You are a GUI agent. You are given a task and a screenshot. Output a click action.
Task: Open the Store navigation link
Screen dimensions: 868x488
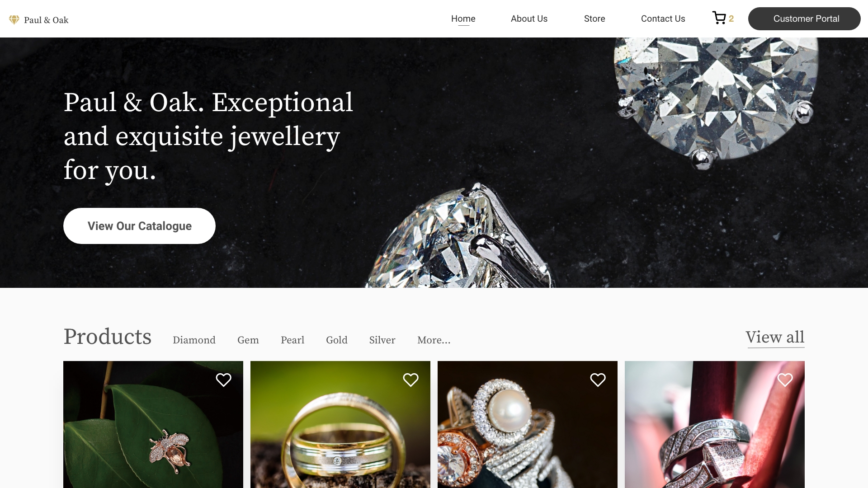click(x=594, y=19)
